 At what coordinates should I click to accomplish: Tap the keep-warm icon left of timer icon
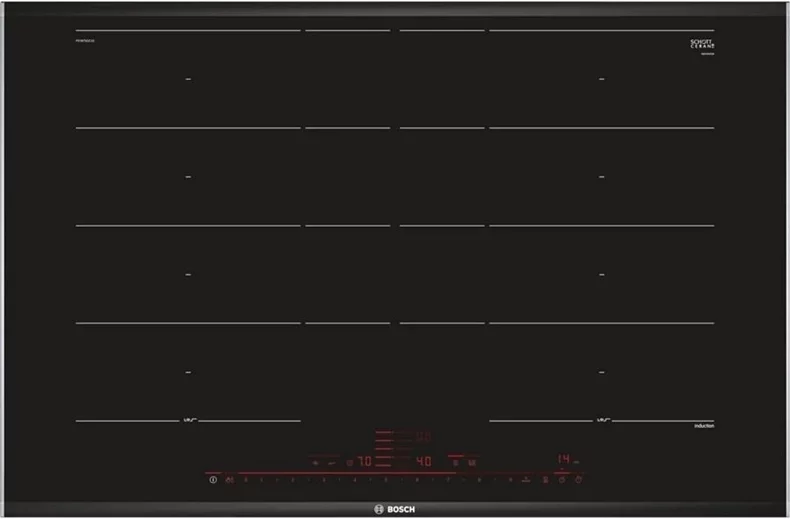coord(546,481)
